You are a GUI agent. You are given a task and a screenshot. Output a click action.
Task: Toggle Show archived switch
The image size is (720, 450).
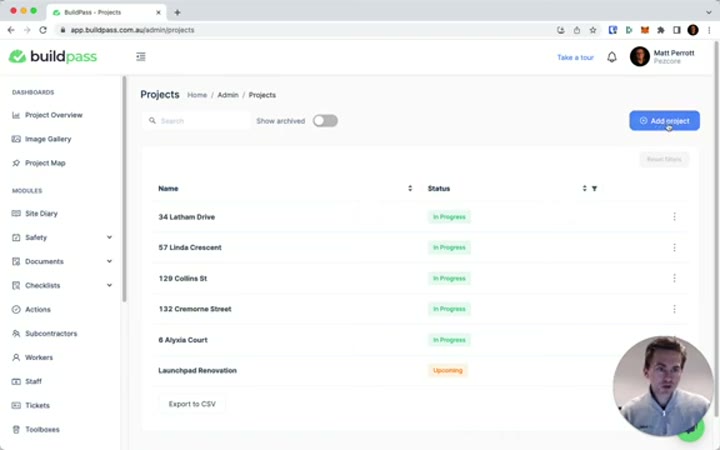click(x=325, y=121)
